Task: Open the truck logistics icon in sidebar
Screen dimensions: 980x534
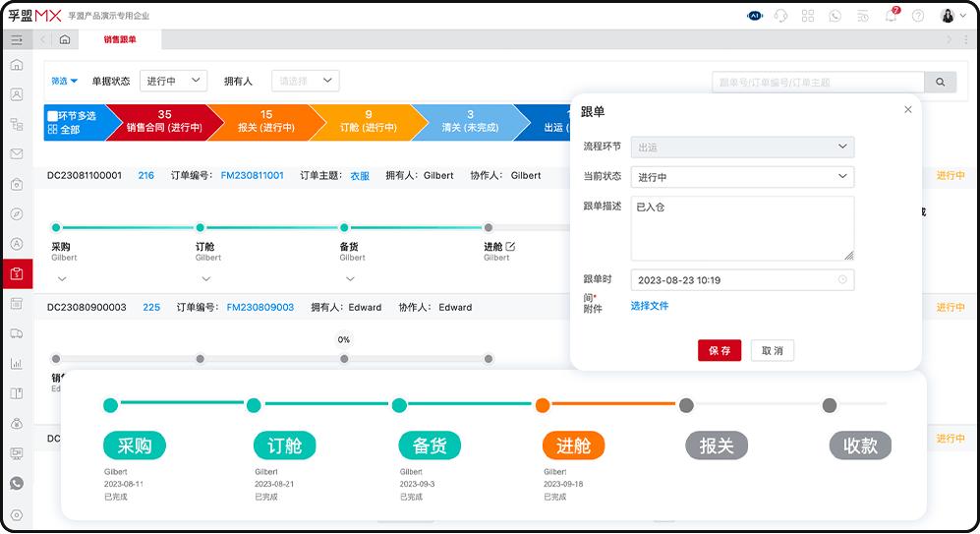Action: [17, 333]
